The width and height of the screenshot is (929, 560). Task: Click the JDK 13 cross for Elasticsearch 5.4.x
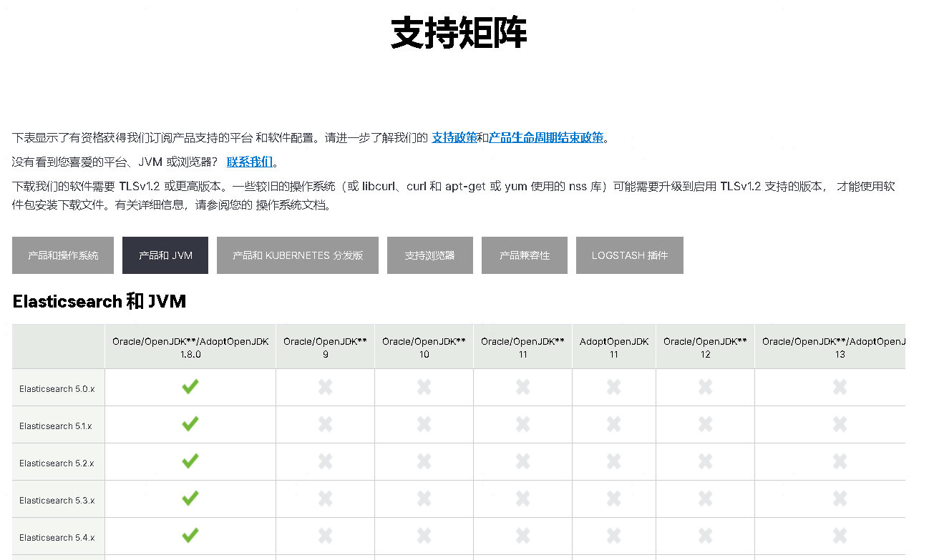click(840, 536)
